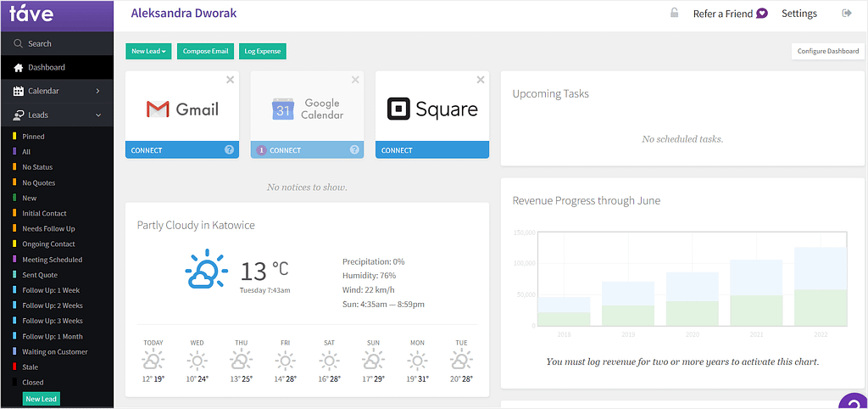
Task: Filter leads by Stale status
Action: [30, 367]
